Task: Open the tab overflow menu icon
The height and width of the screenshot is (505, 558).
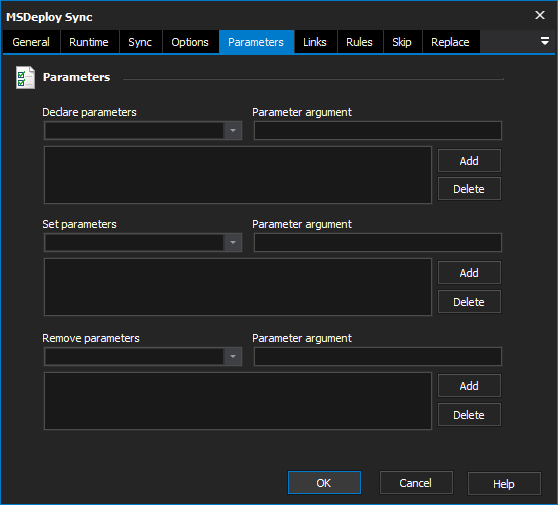Action: tap(544, 41)
